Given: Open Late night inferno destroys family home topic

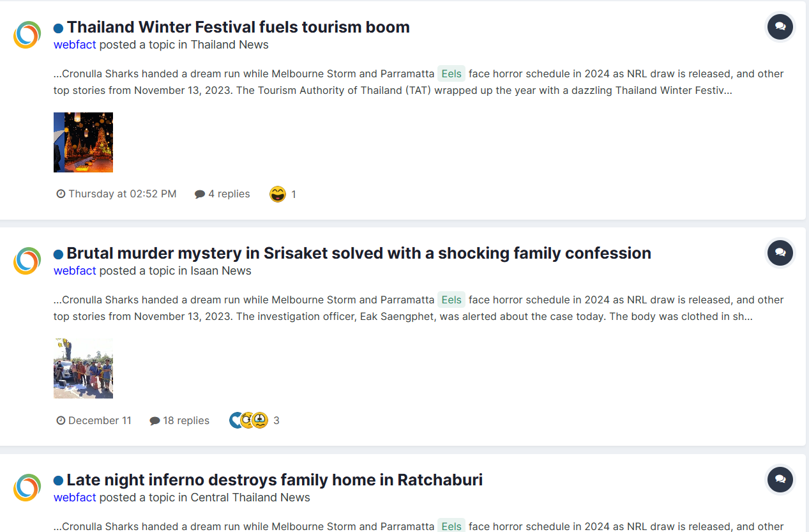Looking at the screenshot, I should point(275,480).
